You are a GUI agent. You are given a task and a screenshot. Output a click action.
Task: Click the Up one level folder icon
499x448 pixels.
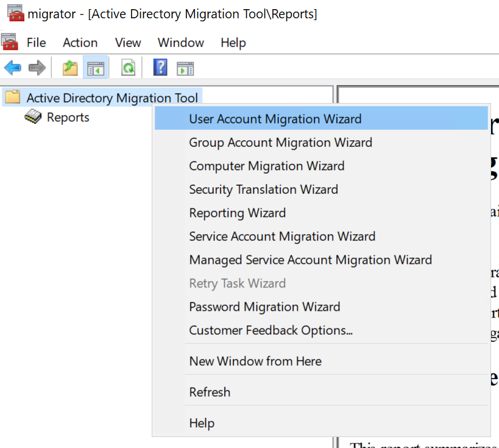pyautogui.click(x=70, y=68)
